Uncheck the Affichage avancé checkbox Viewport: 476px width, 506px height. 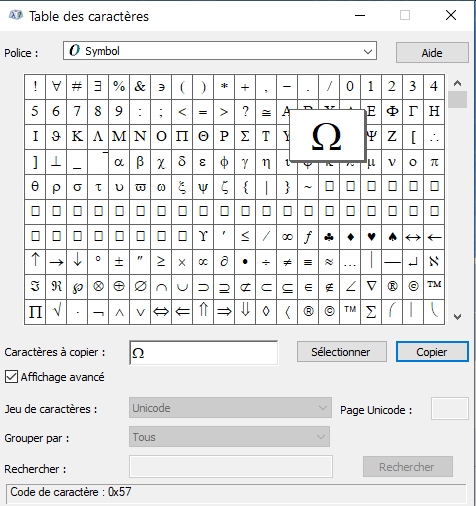[11, 377]
